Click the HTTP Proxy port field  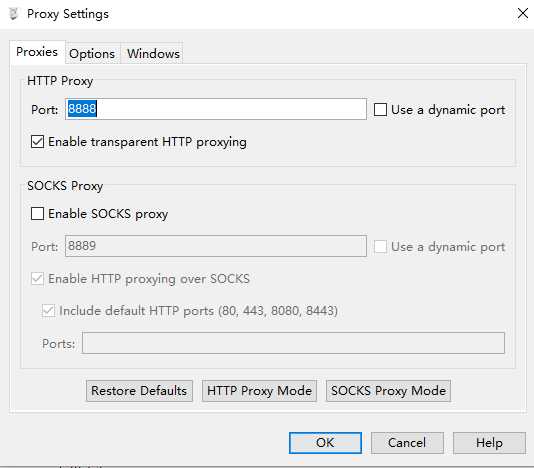(216, 109)
